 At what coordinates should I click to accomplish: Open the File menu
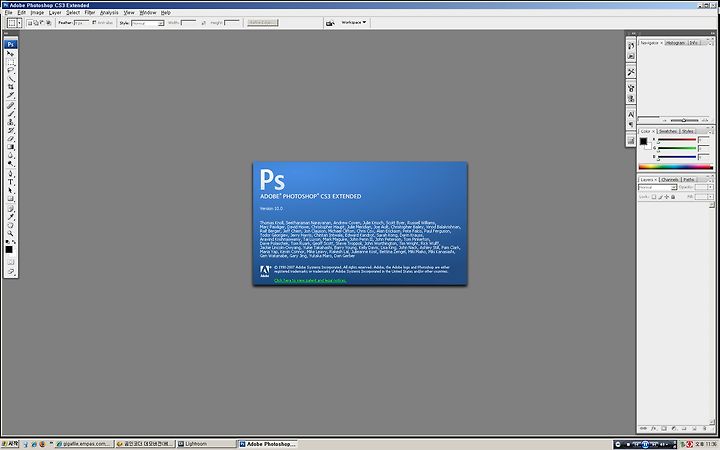click(9, 13)
